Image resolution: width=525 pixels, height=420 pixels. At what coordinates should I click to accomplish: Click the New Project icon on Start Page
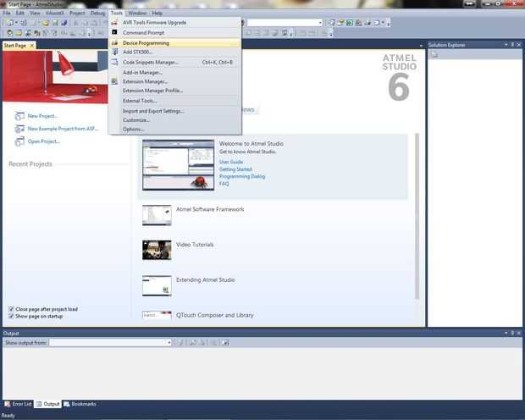pyautogui.click(x=19, y=116)
